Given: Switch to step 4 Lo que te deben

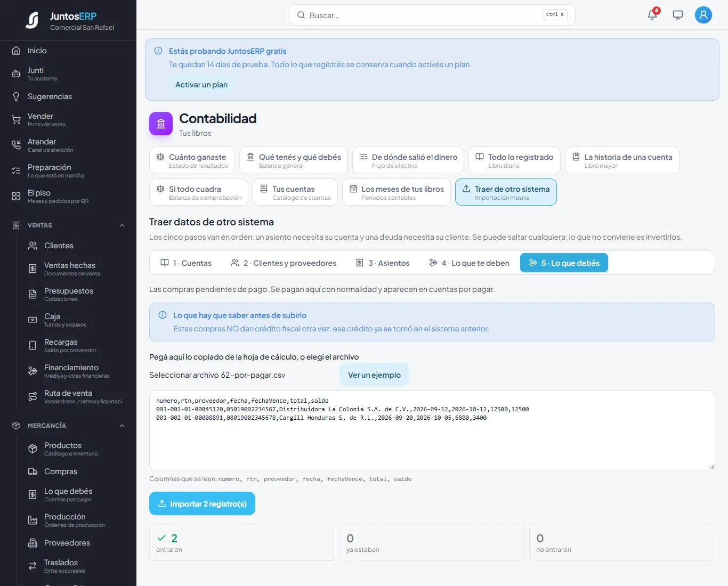Looking at the screenshot, I should pos(469,263).
